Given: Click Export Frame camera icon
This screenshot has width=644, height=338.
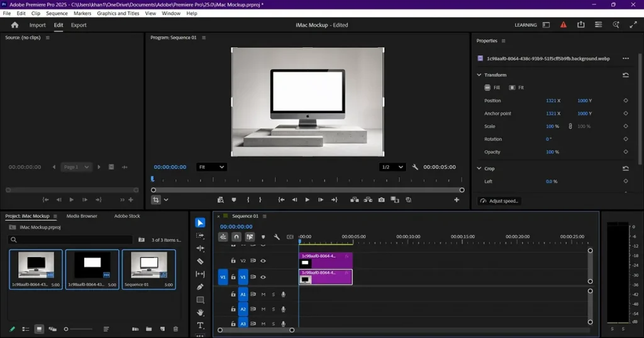Looking at the screenshot, I should tap(382, 200).
